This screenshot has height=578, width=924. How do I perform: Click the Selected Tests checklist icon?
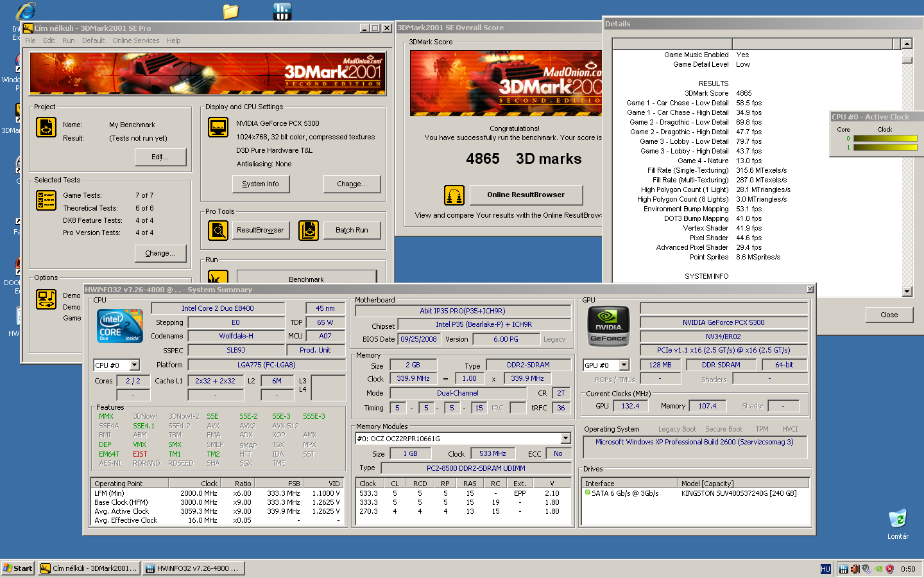46,200
